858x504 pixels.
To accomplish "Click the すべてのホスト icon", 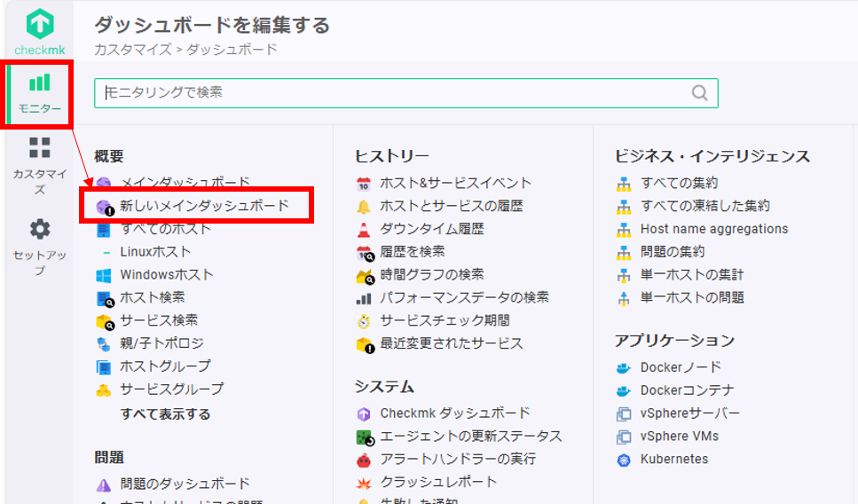I will point(104,230).
